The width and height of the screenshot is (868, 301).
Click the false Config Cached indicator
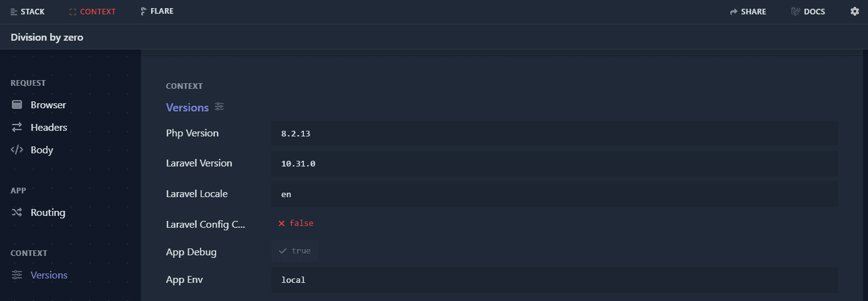click(296, 223)
